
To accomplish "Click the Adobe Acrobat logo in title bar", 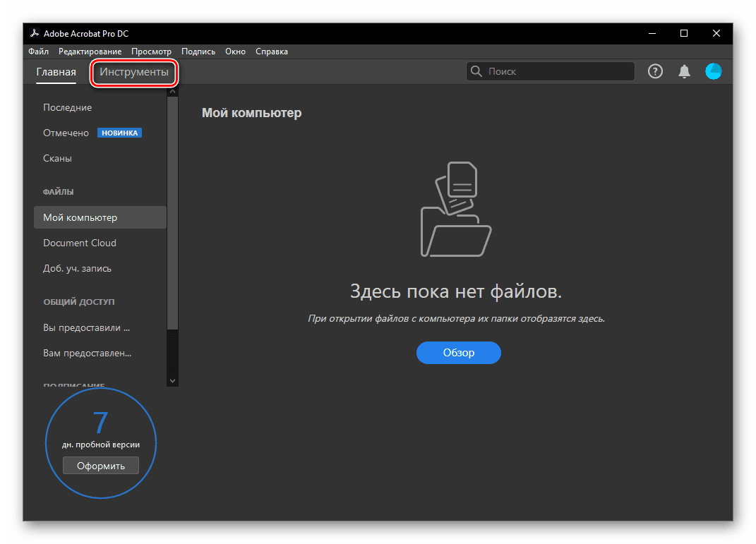I will click(x=34, y=33).
